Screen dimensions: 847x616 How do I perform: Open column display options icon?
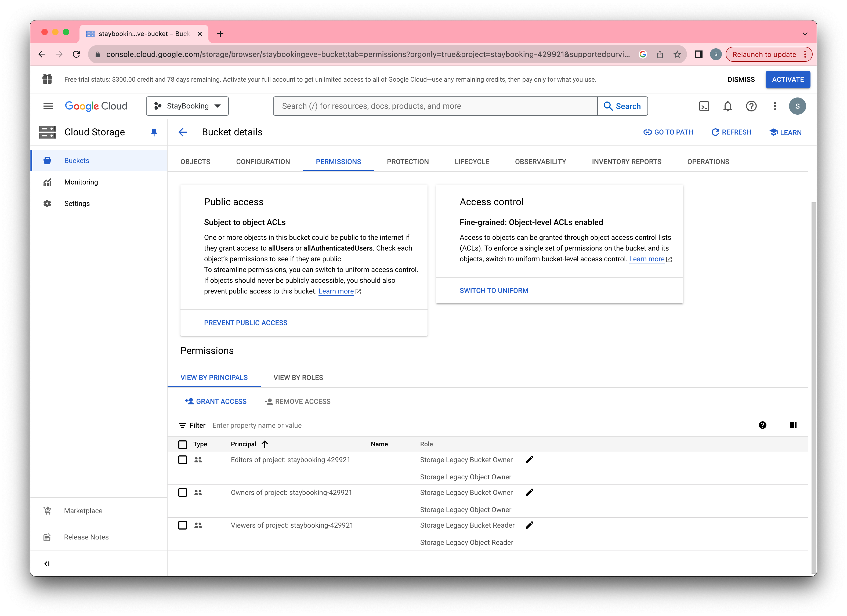tap(793, 425)
